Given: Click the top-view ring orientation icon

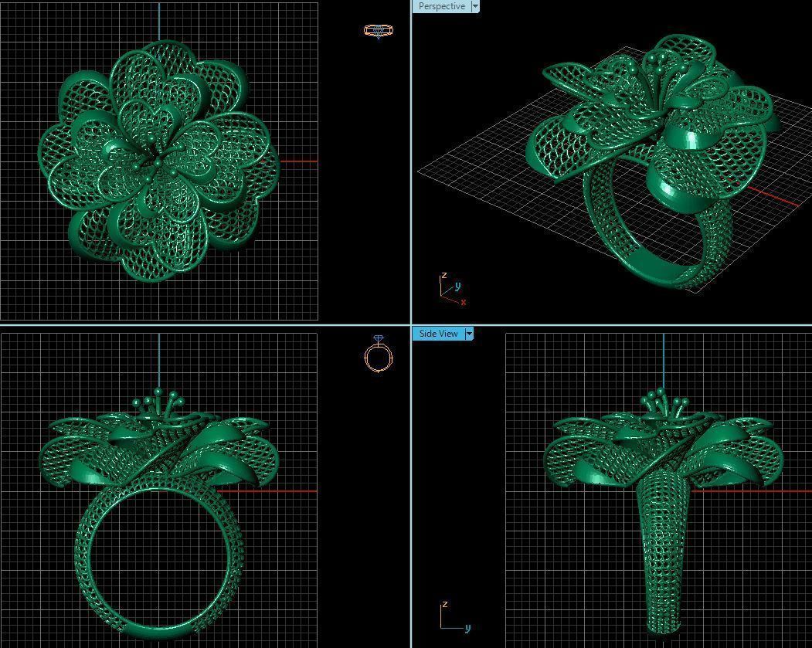Looking at the screenshot, I should coord(379,31).
